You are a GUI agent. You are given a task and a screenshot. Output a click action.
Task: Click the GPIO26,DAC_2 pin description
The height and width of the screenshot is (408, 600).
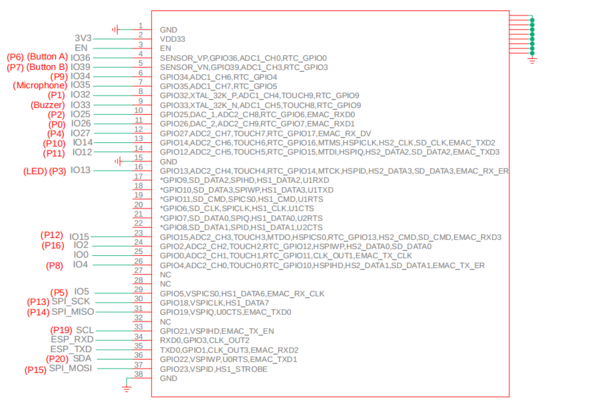[x=258, y=124]
